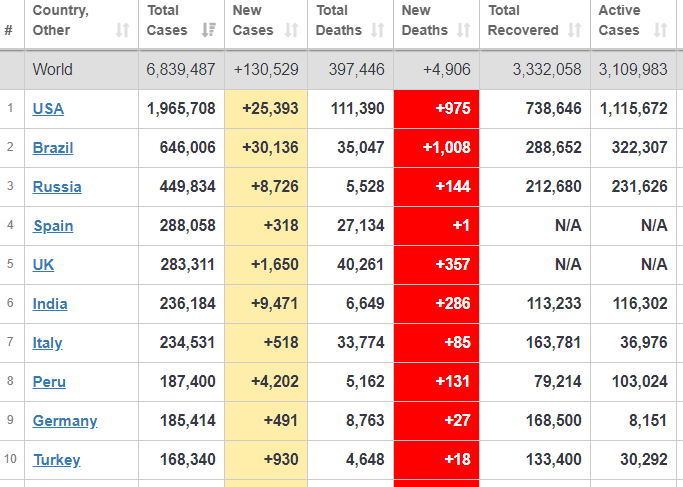Click the 'Total Recovered' header text
The width and height of the screenshot is (683, 487).
pyautogui.click(x=523, y=20)
